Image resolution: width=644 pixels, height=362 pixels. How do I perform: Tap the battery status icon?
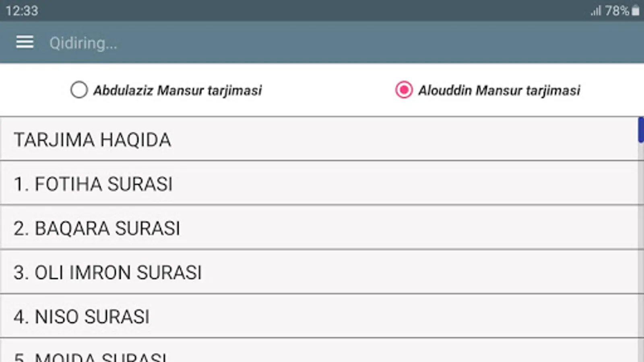pyautogui.click(x=636, y=10)
